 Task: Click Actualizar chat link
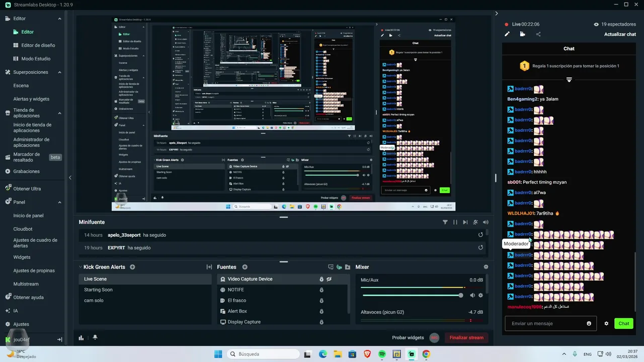[620, 34]
